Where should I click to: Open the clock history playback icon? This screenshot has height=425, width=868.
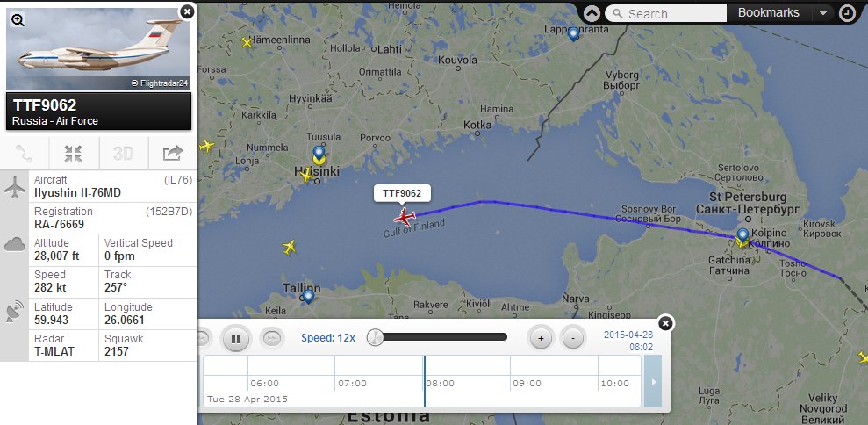point(847,13)
